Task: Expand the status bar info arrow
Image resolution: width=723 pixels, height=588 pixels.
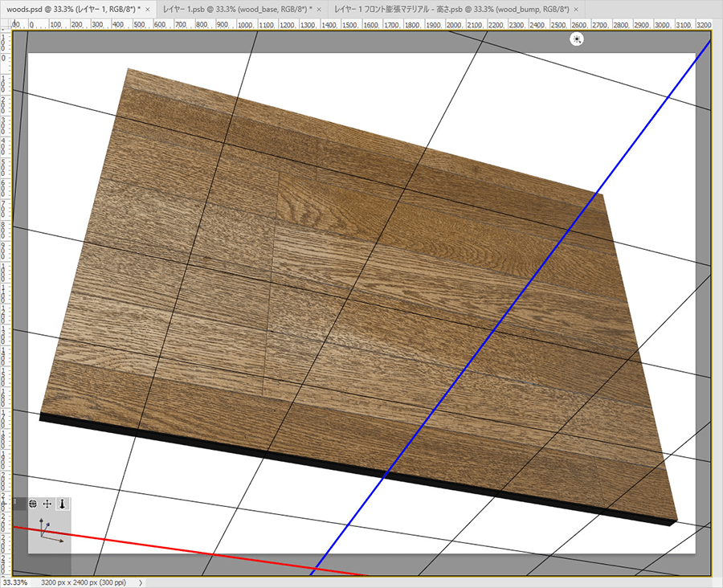Action: [x=141, y=582]
